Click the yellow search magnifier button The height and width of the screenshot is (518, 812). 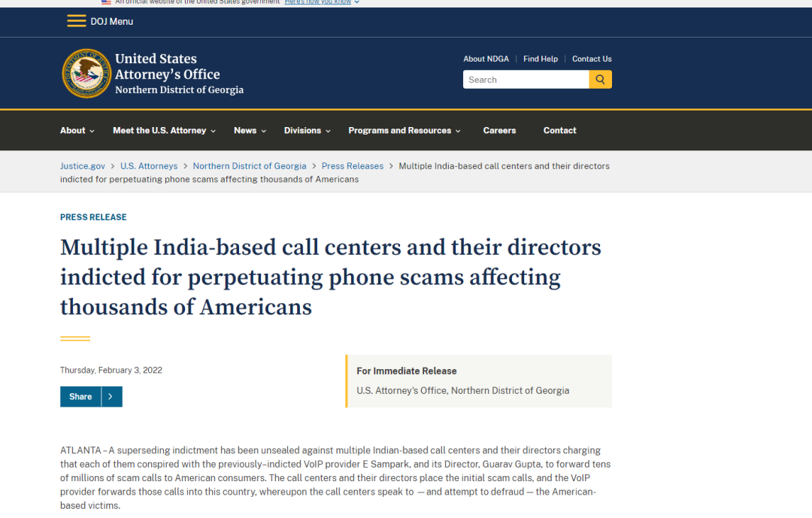coord(600,79)
